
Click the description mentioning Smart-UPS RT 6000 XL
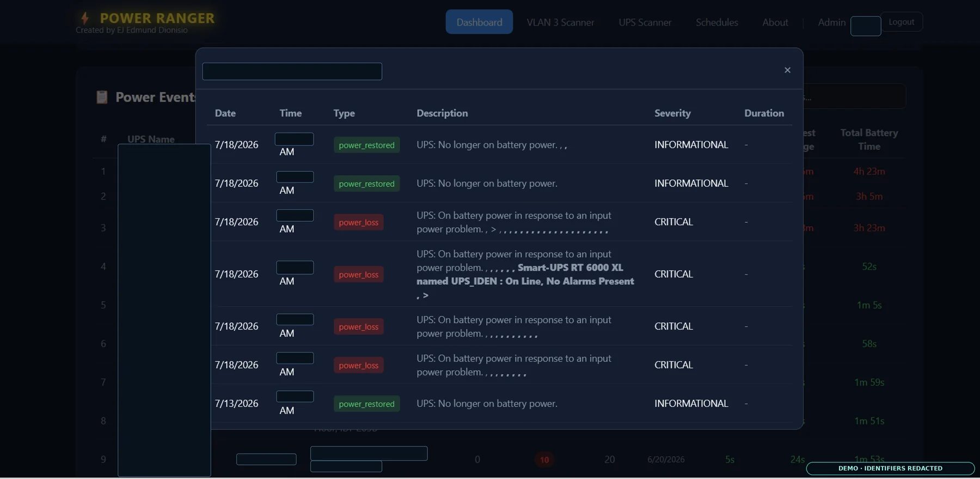(x=525, y=274)
